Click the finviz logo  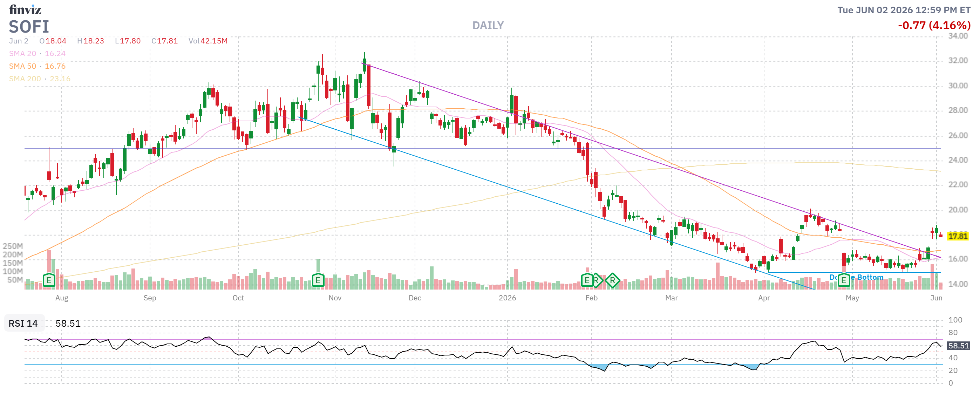pos(25,9)
